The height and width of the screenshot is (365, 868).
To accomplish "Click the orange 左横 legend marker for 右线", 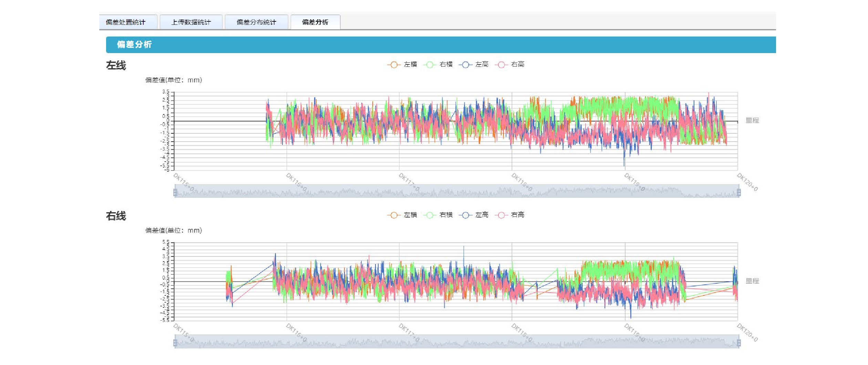I will pos(394,215).
